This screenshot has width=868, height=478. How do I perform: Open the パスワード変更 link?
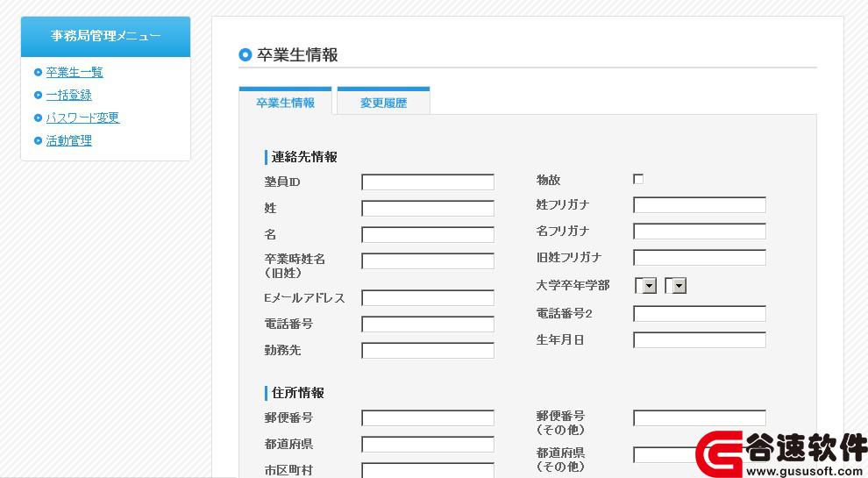pos(82,118)
